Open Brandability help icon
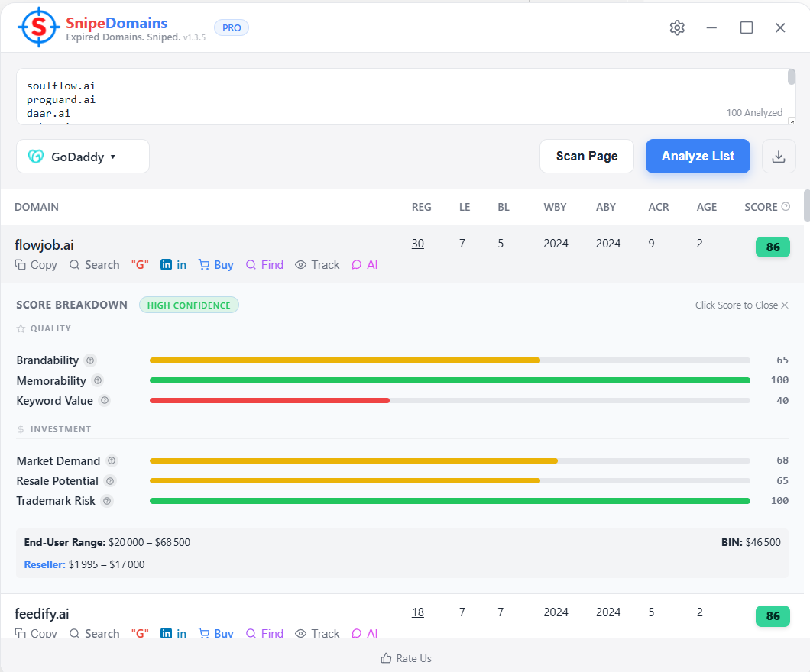 coord(90,360)
